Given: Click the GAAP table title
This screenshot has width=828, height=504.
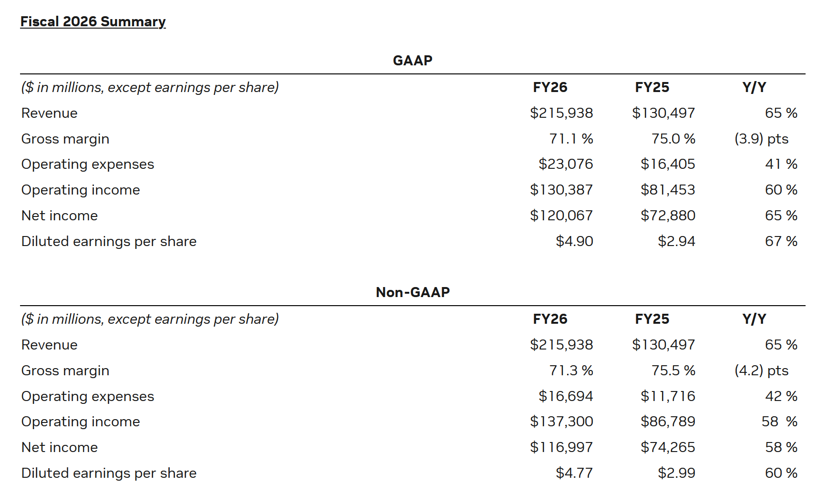Looking at the screenshot, I should pos(413,61).
